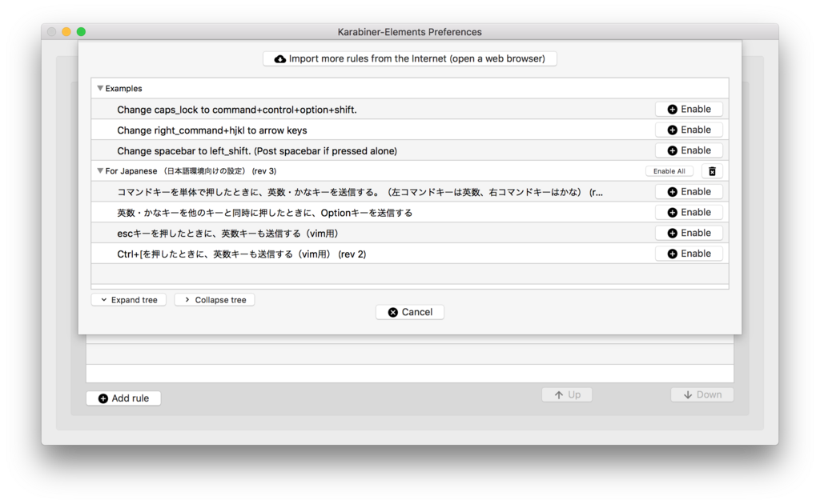Select the escキーを押したときに rule text
Viewport: 820px width, 504px height.
227,234
